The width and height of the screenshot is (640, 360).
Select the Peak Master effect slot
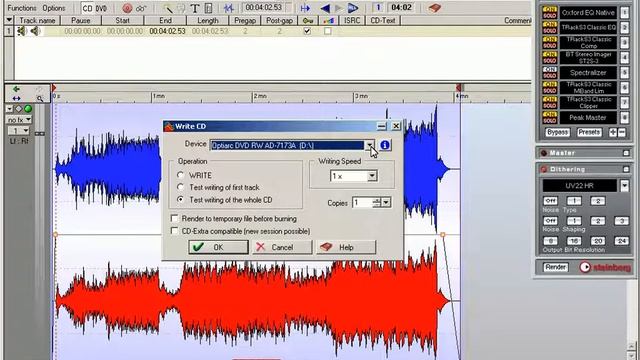(588, 118)
